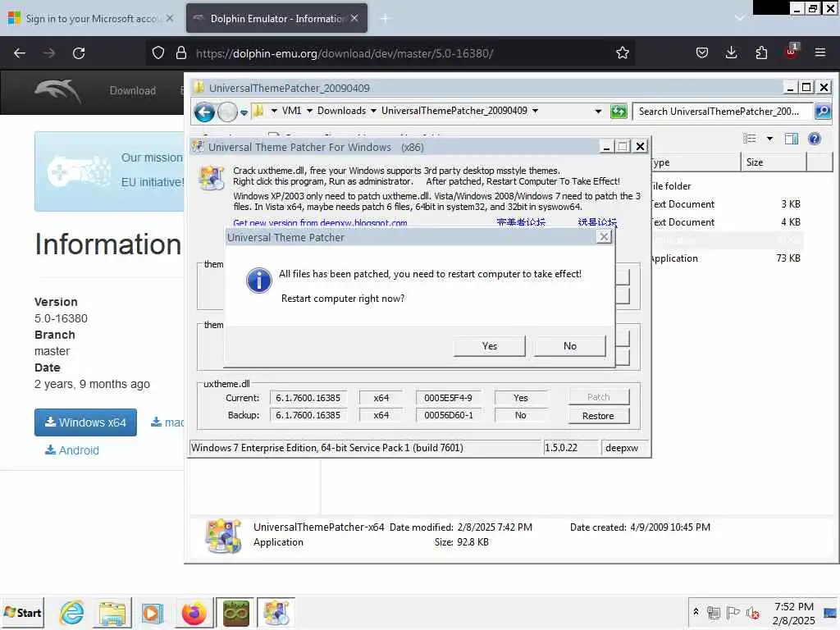Open the Firefox hamburger menu
This screenshot has width=840, height=630.
[820, 53]
